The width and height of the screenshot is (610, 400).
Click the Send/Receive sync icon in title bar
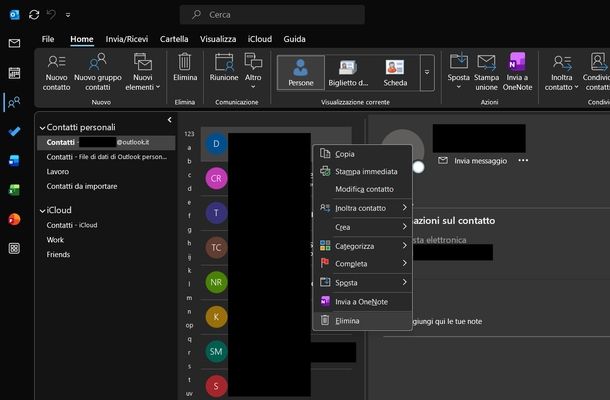pos(34,15)
